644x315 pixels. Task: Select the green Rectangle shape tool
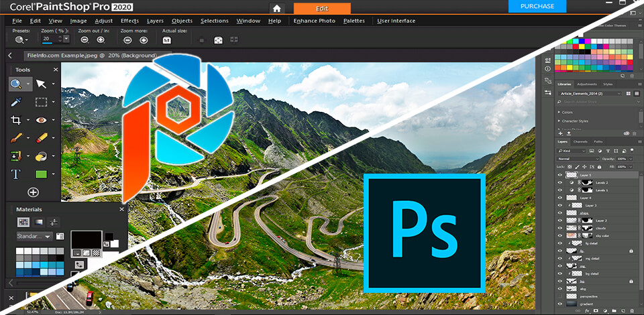pos(41,174)
